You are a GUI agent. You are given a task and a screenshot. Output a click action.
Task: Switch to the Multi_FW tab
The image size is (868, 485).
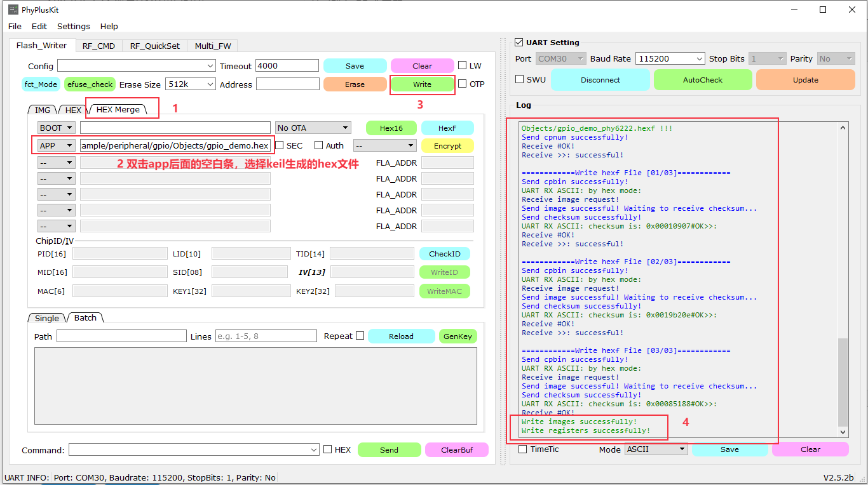213,46
